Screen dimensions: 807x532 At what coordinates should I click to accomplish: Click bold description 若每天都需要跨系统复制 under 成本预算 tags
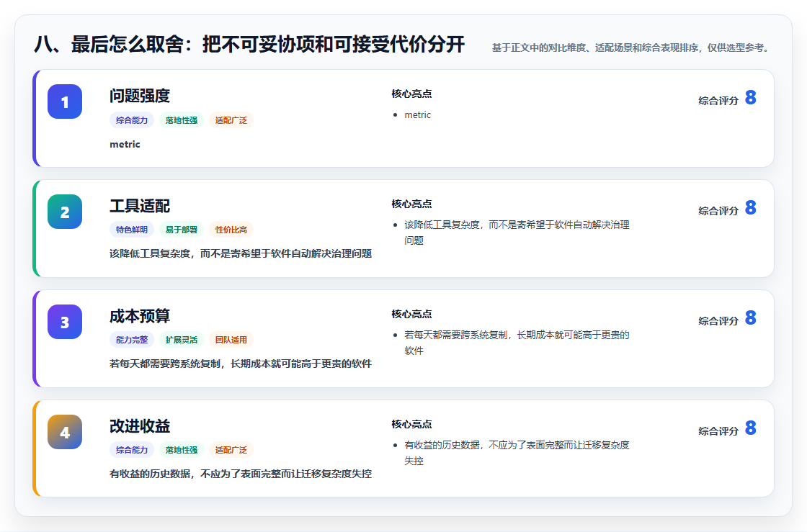point(241,364)
